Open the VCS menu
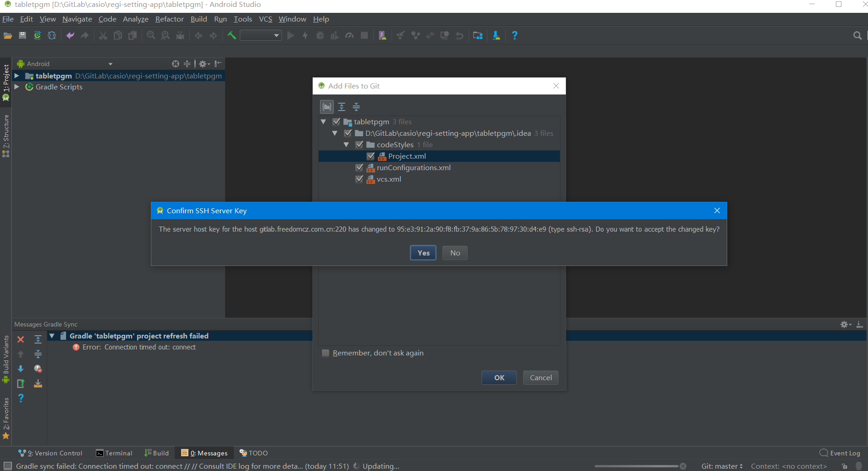This screenshot has width=868, height=471. (x=265, y=19)
